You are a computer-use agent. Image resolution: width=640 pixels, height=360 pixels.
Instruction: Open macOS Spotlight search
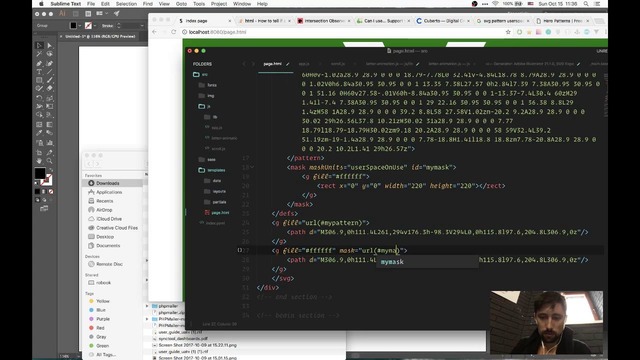[586, 4]
